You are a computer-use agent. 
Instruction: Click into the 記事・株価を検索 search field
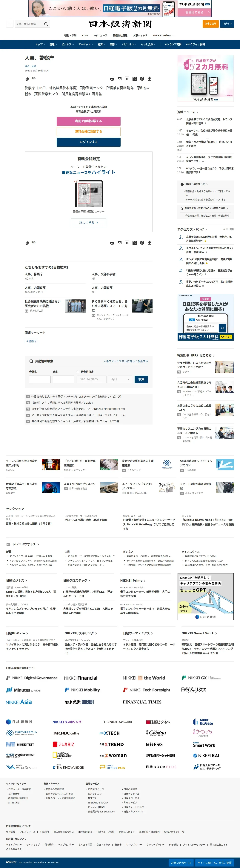coord(29,24)
